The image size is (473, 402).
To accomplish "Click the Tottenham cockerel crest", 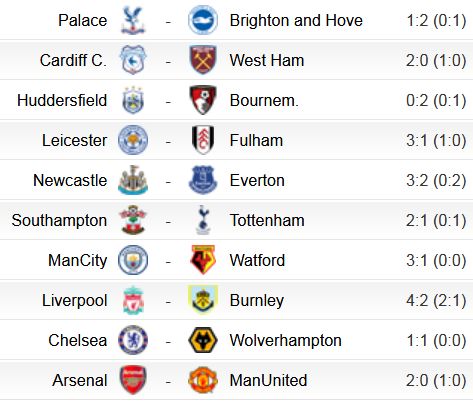I will (203, 220).
